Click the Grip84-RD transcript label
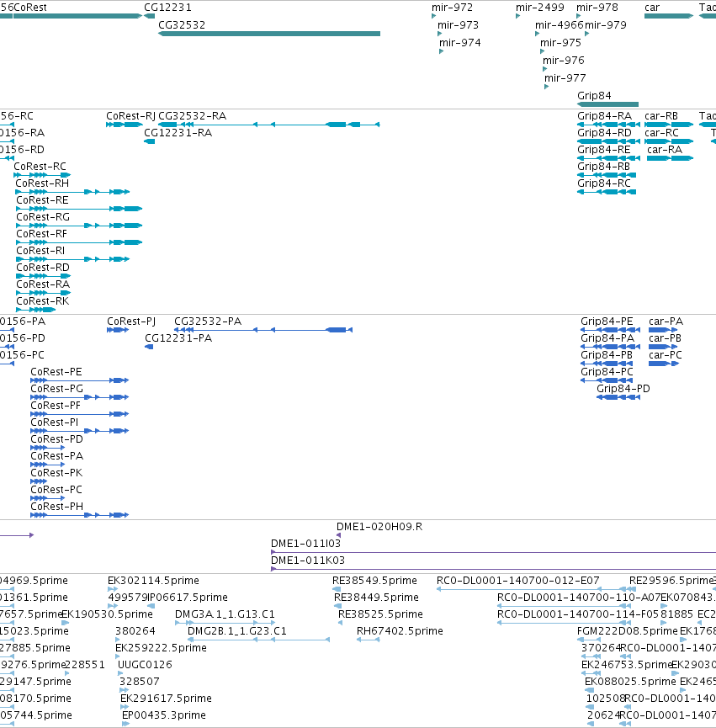 (x=604, y=133)
